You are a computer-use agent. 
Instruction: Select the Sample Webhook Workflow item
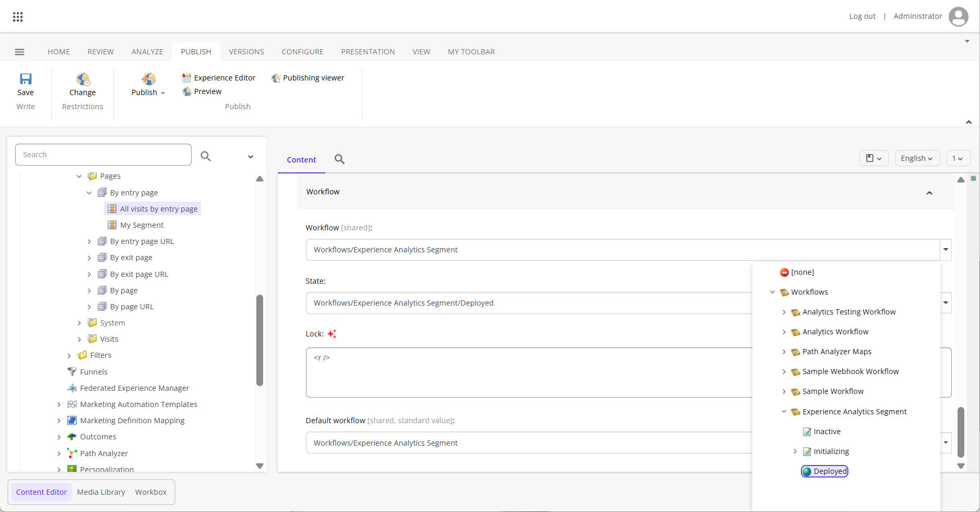[845, 371]
